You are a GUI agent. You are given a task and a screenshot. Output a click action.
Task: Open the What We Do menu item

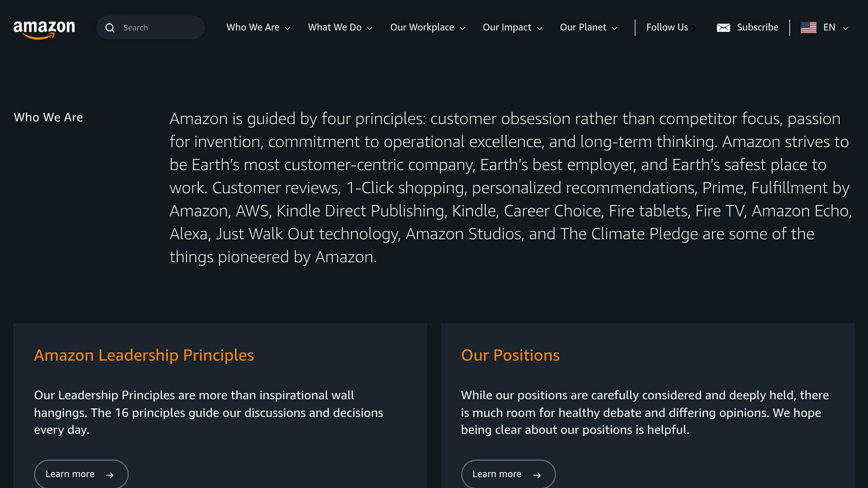pos(335,27)
